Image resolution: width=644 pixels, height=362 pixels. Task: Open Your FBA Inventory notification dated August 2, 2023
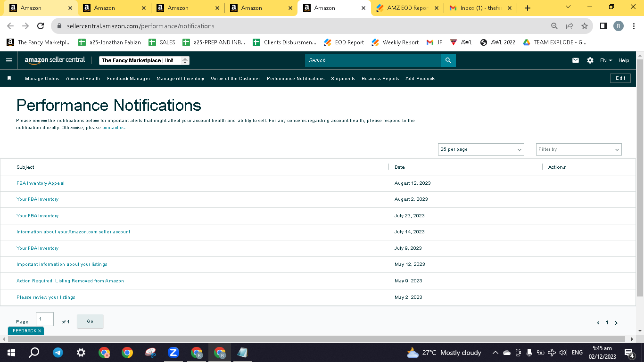pyautogui.click(x=38, y=199)
